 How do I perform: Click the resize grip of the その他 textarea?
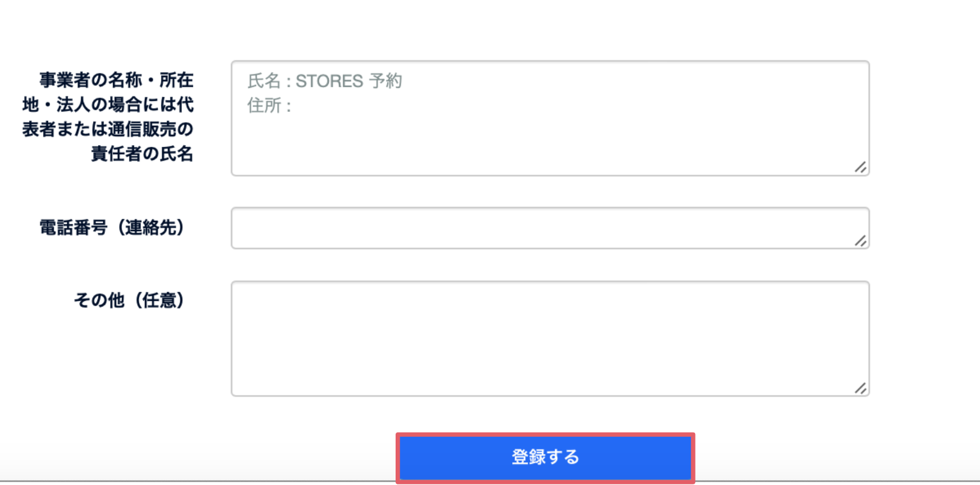860,388
